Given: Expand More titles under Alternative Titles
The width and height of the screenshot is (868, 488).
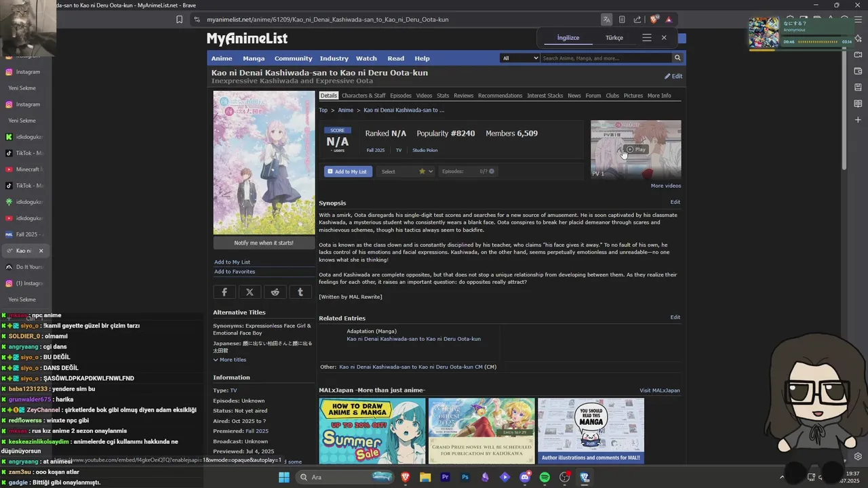Looking at the screenshot, I should [230, 360].
